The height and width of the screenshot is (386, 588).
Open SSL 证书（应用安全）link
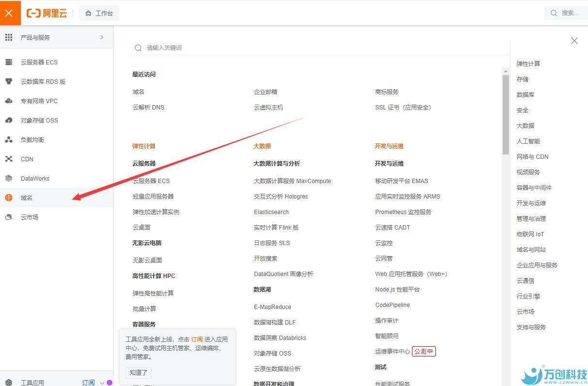[403, 107]
